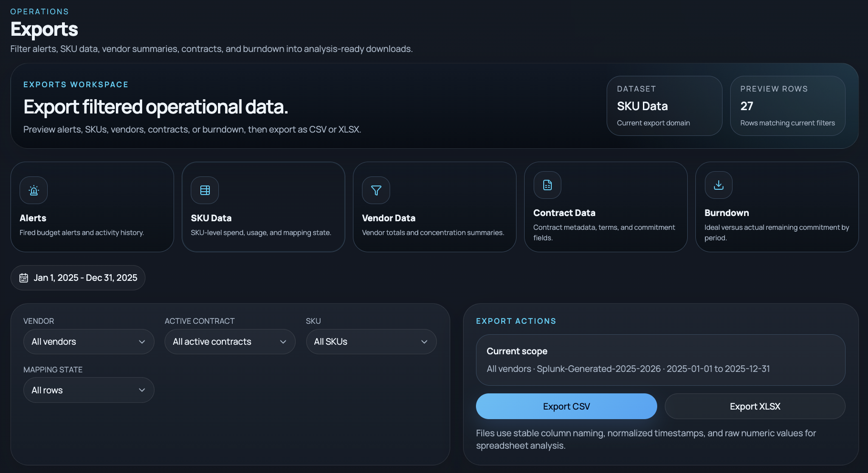Click the Contract Data document icon

coord(547,185)
